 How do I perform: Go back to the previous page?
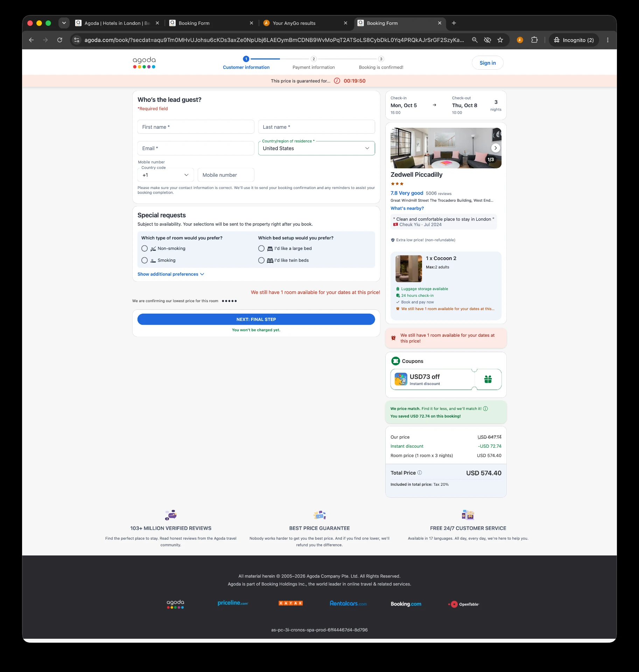coord(31,40)
